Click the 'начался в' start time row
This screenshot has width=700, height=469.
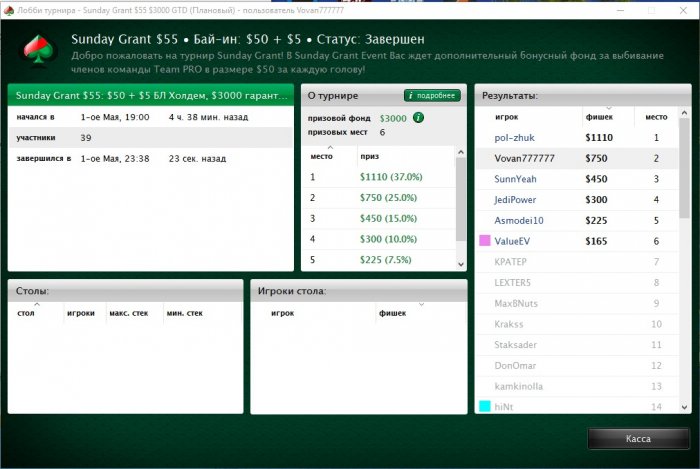click(151, 117)
